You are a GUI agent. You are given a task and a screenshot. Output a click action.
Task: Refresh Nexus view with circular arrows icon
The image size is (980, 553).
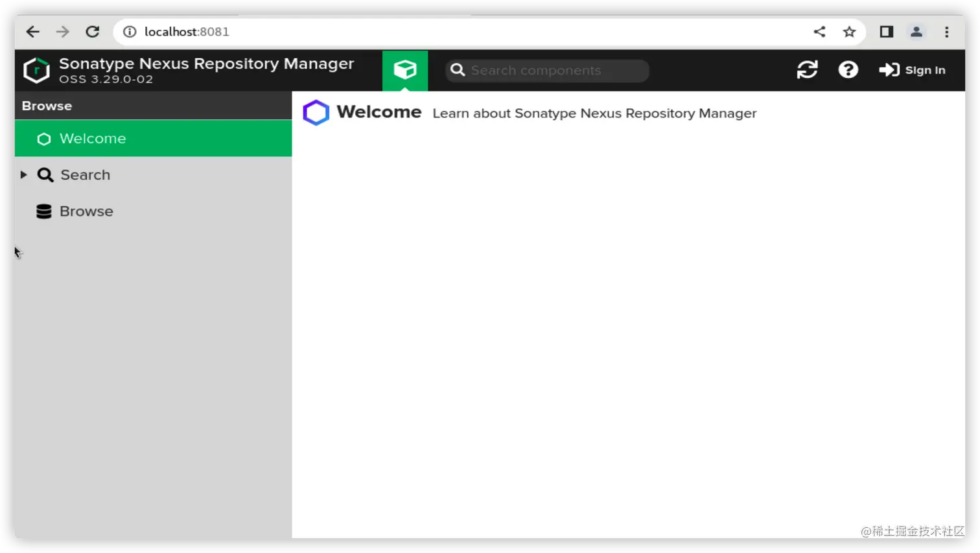[807, 70]
